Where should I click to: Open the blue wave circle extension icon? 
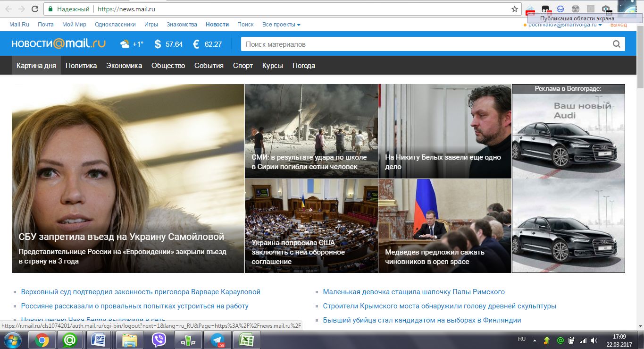pyautogui.click(x=560, y=9)
